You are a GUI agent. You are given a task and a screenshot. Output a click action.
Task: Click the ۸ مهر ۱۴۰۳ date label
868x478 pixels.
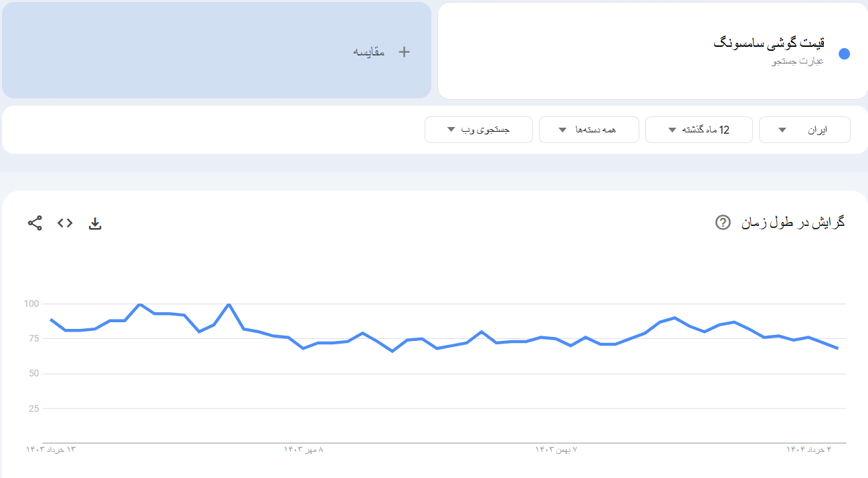pos(304,450)
